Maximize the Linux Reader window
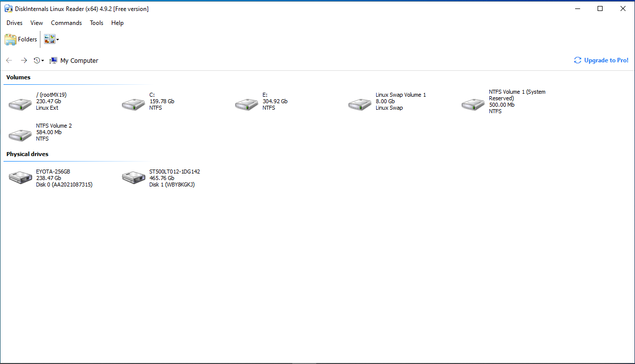Image resolution: width=635 pixels, height=364 pixels. (x=600, y=8)
